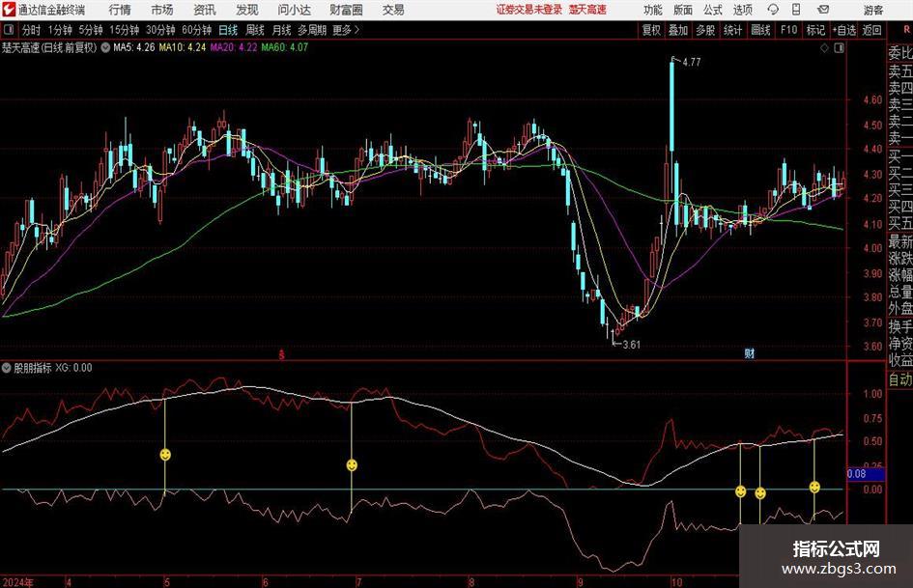
Task: Click the smiley signal marker near month 5
Action: [x=165, y=454]
